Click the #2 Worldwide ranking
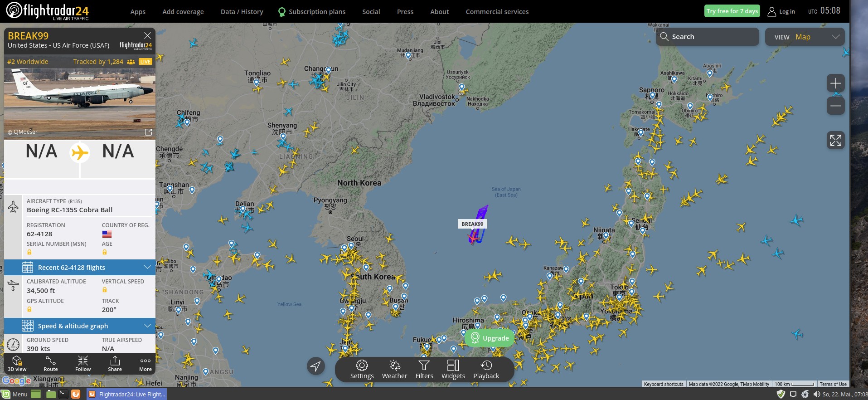868x400 pixels. click(28, 62)
